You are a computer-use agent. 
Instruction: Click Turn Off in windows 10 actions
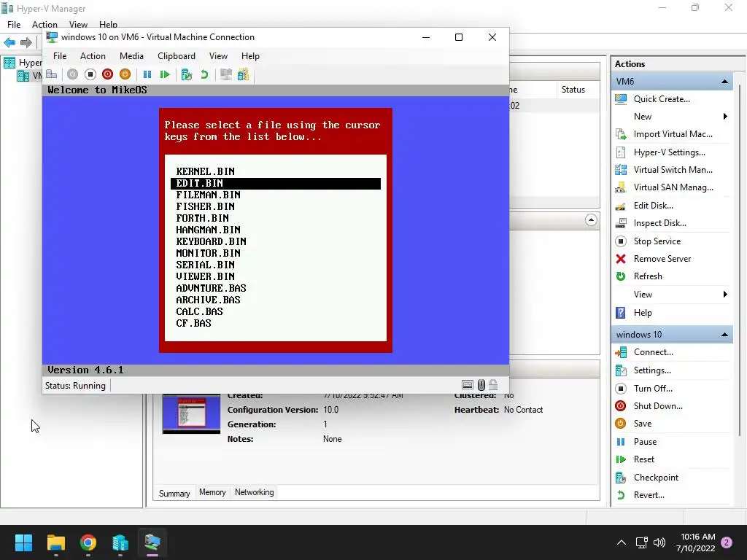pyautogui.click(x=653, y=389)
